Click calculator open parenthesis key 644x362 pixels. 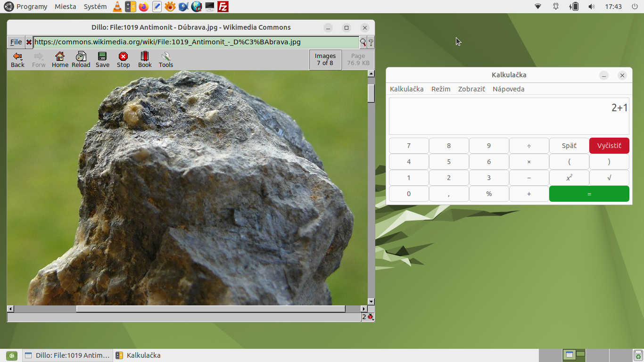569,162
